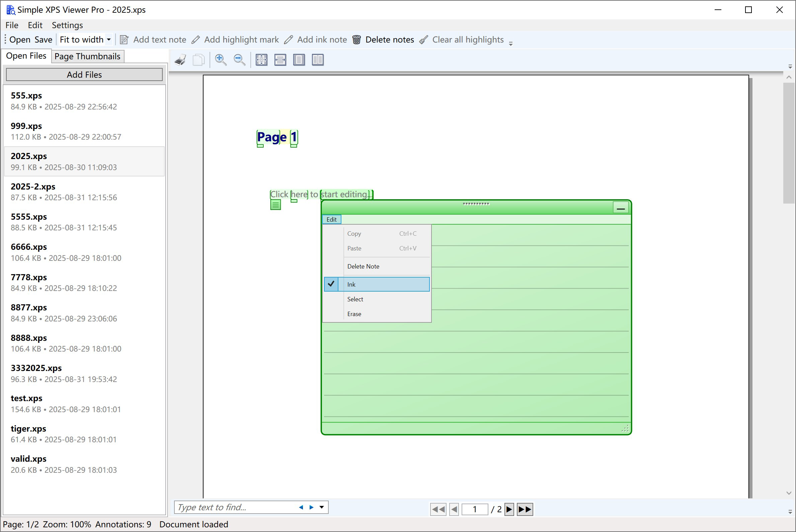Viewport: 796px width, 532px height.
Task: Select 8877.xps in file list
Action: coord(84,313)
